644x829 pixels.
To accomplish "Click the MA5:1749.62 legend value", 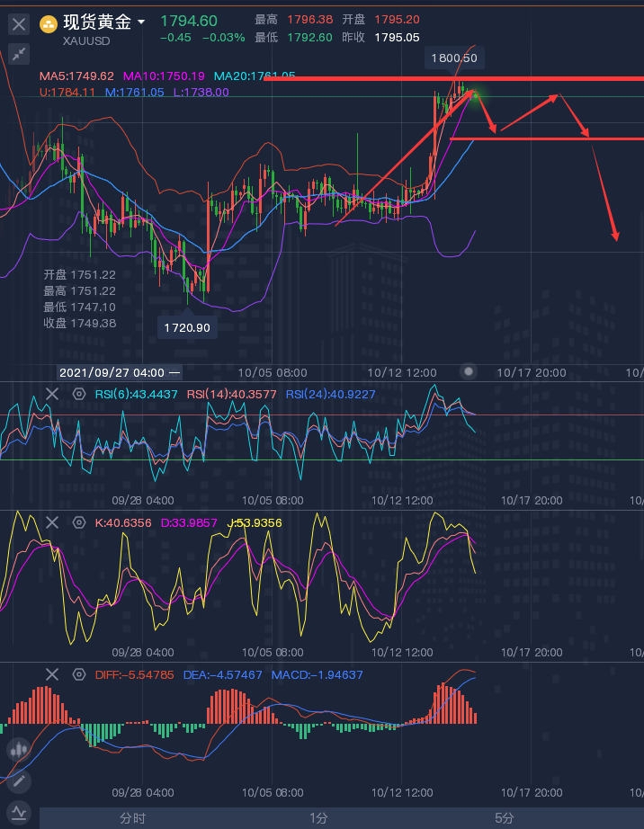I will [76, 76].
